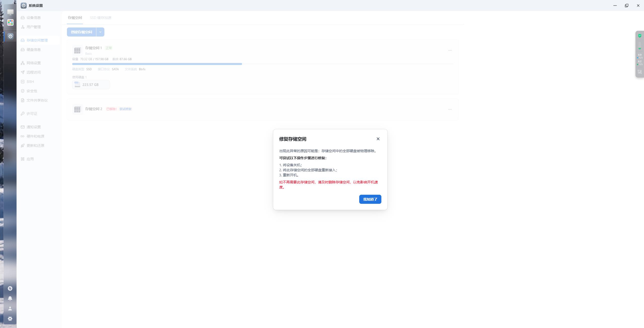Image resolution: width=644 pixels, height=328 pixels.
Task: Select 硬盘信息 in the sidebar
Action: pos(33,50)
